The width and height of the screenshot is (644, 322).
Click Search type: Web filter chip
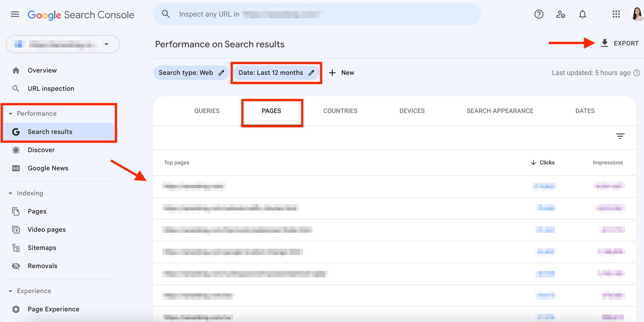[191, 73]
